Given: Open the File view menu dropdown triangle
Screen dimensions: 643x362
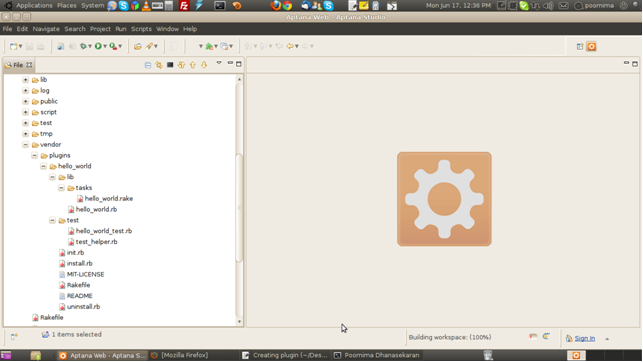Looking at the screenshot, I should (x=219, y=63).
